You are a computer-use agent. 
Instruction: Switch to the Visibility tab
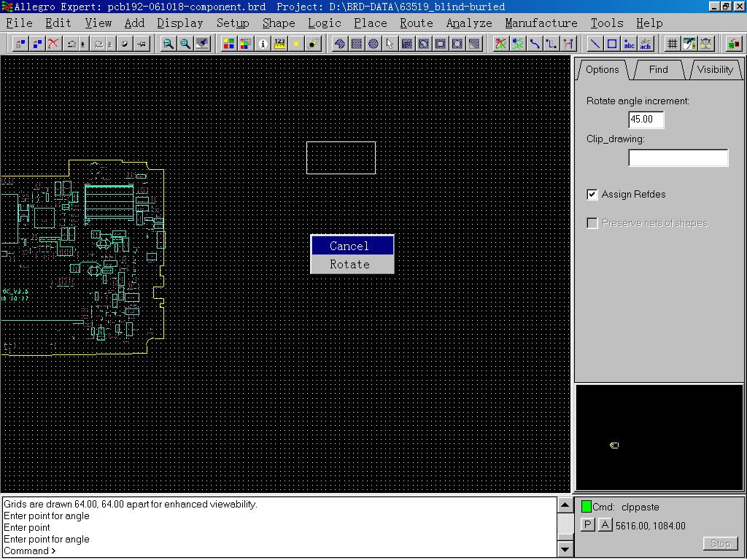click(x=714, y=70)
